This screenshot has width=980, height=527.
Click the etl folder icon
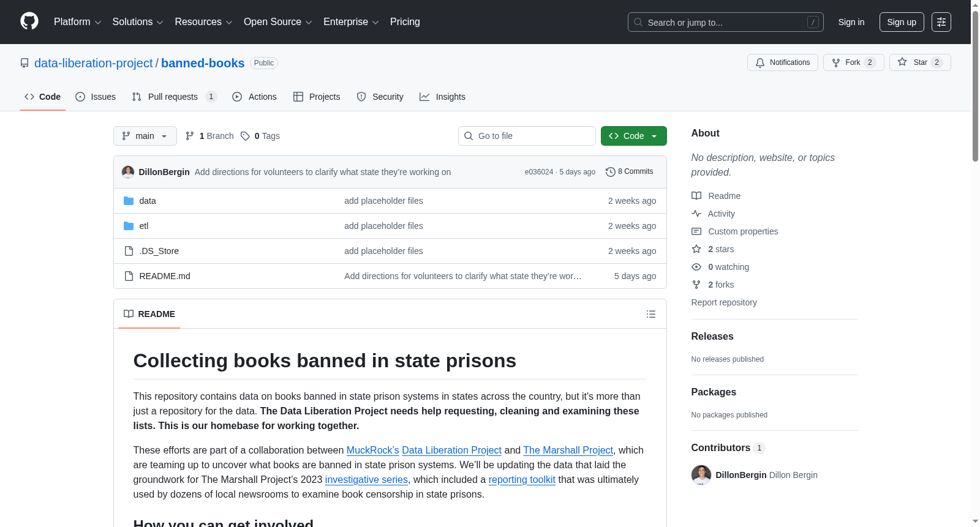[129, 226]
